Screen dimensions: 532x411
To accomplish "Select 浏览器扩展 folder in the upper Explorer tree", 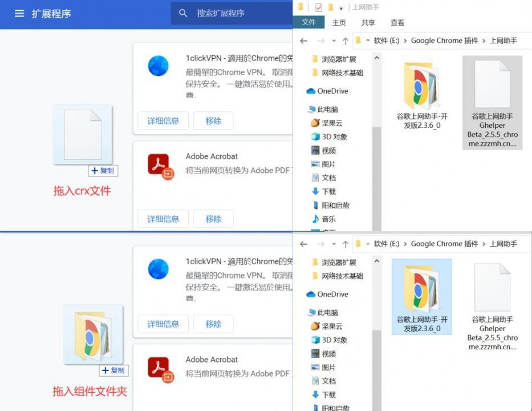I will [334, 59].
